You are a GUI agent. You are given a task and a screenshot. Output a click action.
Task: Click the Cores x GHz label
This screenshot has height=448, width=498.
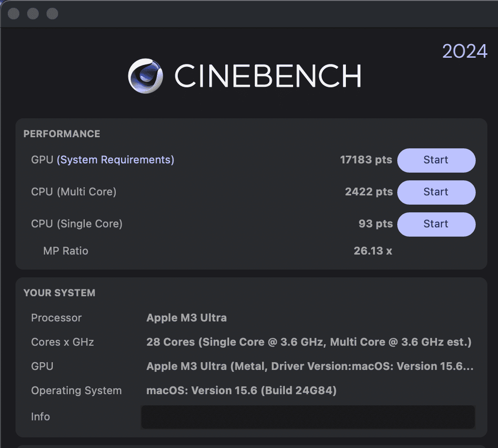62,342
